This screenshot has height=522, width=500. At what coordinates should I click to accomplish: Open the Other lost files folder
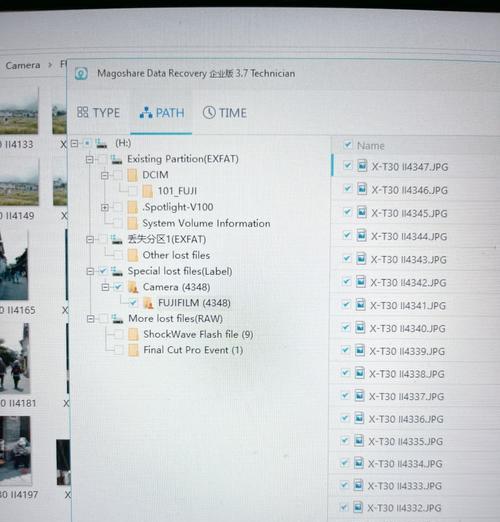click(176, 255)
